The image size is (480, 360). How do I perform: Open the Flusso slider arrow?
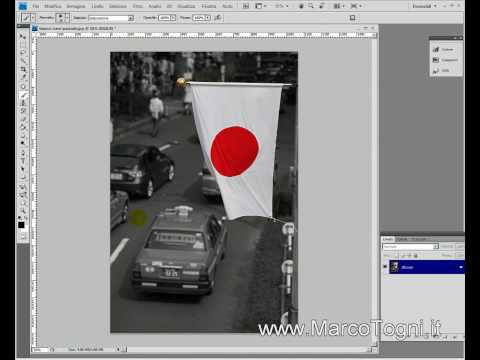click(x=208, y=18)
